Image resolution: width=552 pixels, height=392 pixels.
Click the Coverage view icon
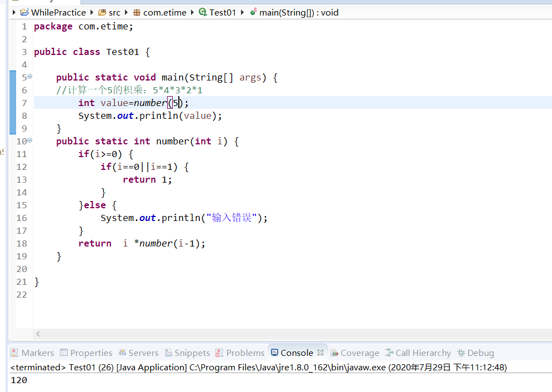coord(334,353)
